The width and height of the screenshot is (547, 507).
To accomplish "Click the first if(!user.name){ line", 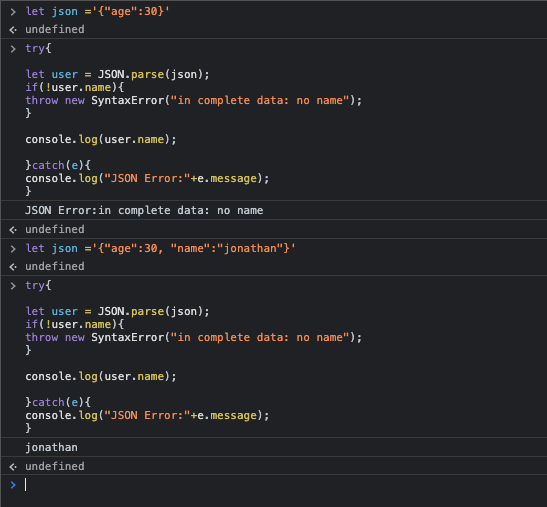I will tap(74, 87).
